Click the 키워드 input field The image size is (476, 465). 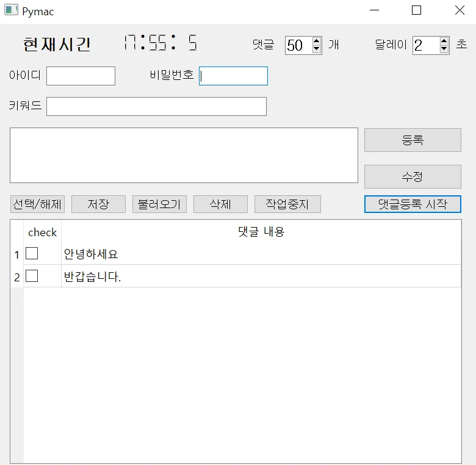(156, 106)
